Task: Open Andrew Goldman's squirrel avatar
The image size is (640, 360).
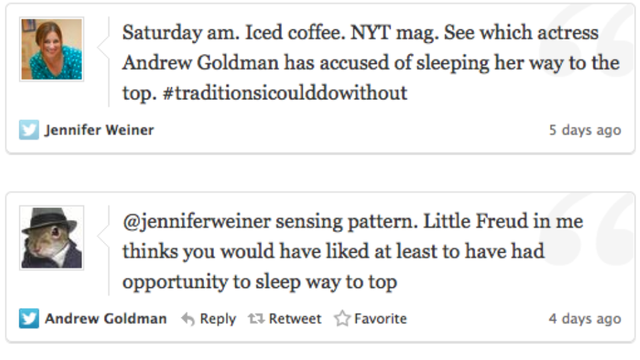Action: click(51, 238)
